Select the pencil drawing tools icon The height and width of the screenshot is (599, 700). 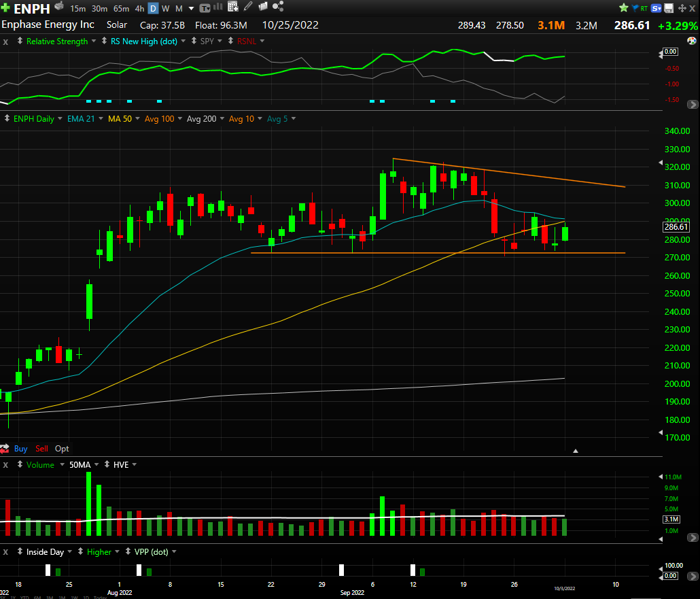click(248, 6)
